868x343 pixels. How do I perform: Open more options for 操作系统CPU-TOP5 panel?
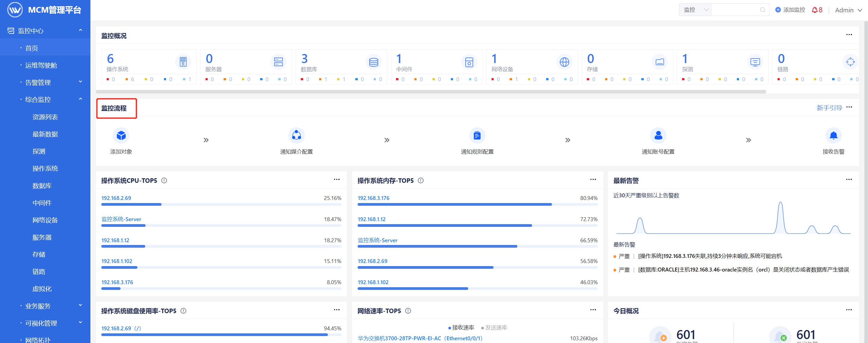[x=337, y=179]
